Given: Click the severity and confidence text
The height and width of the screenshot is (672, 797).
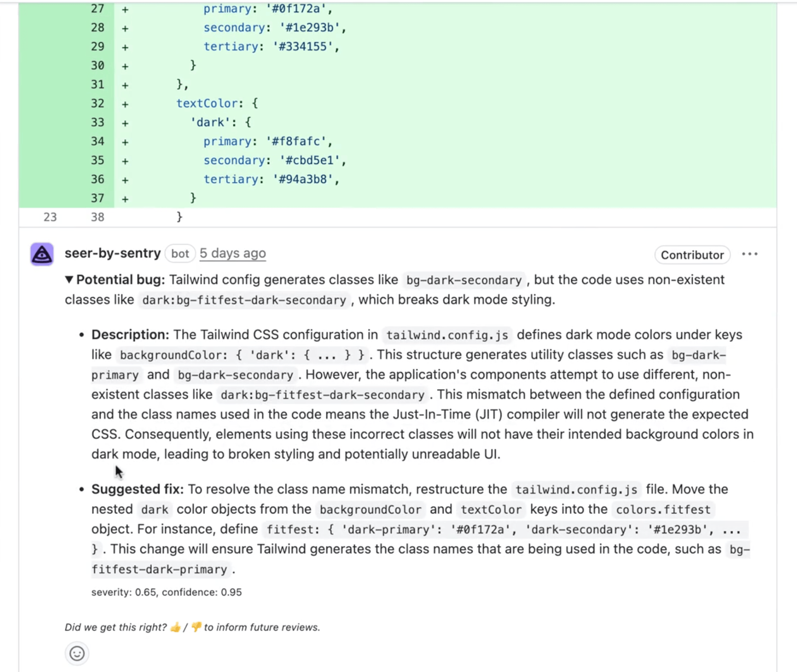Looking at the screenshot, I should (167, 592).
